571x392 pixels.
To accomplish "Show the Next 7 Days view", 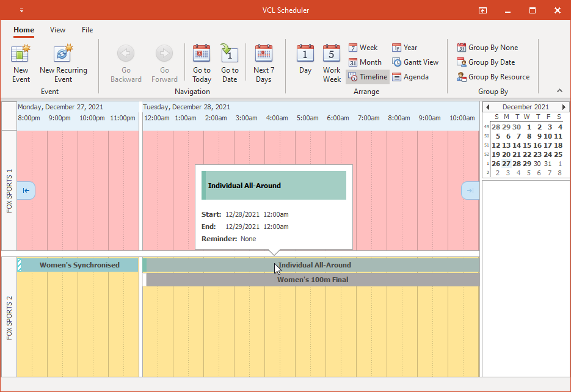I will [264, 61].
